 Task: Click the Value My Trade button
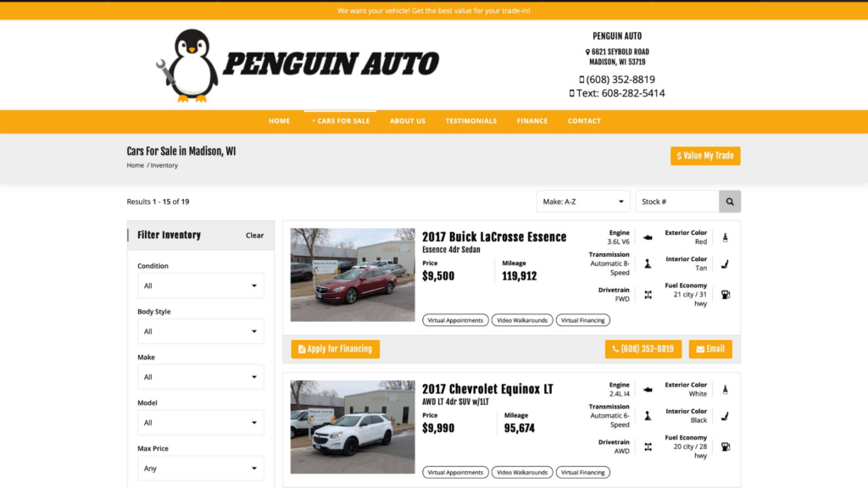[x=705, y=156]
